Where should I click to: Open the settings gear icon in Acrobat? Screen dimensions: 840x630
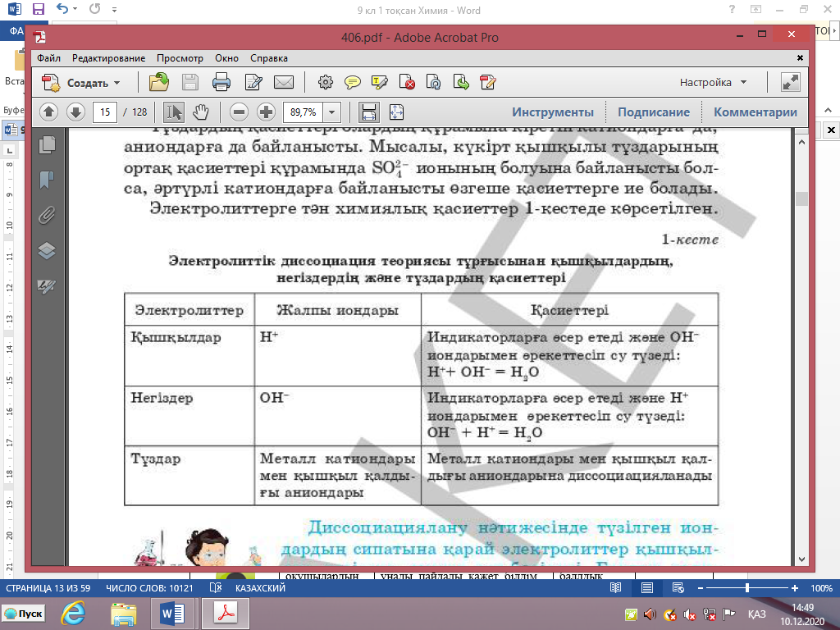325,83
